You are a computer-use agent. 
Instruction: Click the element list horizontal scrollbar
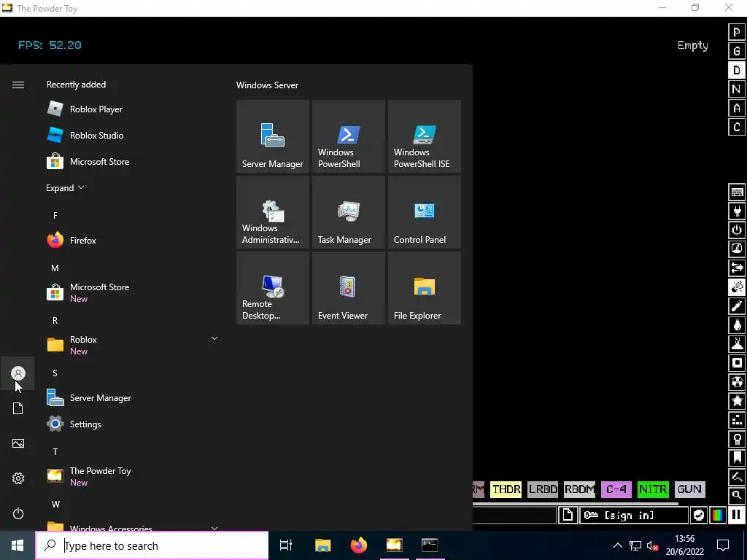click(x=575, y=503)
